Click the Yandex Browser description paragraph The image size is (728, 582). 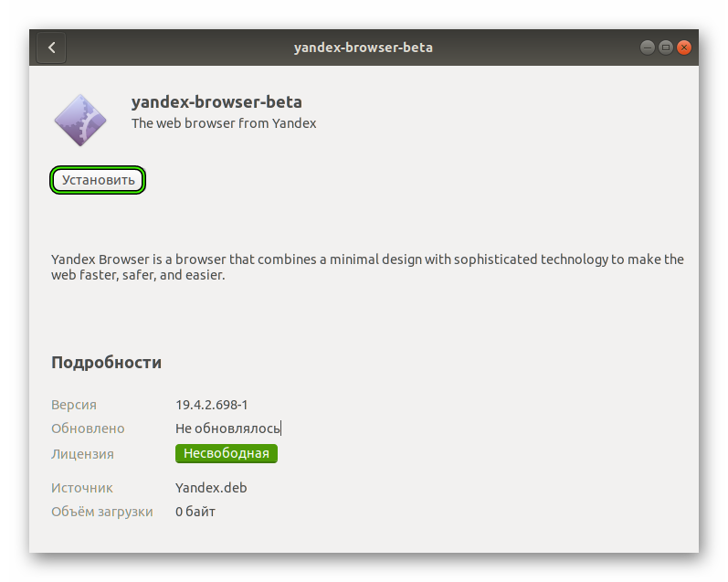pyautogui.click(x=365, y=267)
